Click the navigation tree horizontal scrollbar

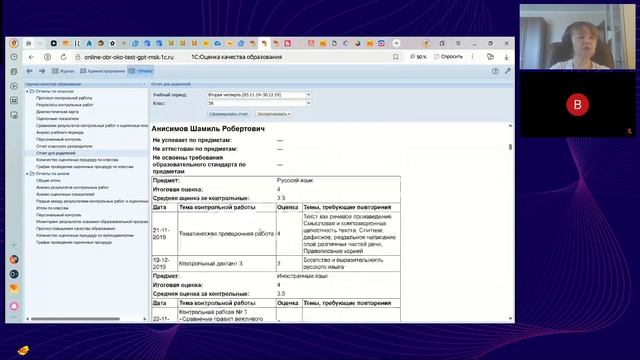click(x=76, y=319)
